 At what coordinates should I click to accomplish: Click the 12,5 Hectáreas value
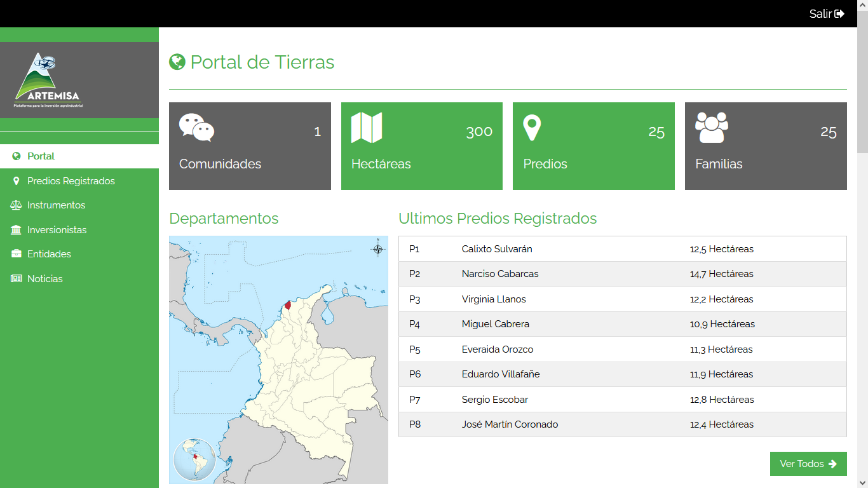[722, 249]
